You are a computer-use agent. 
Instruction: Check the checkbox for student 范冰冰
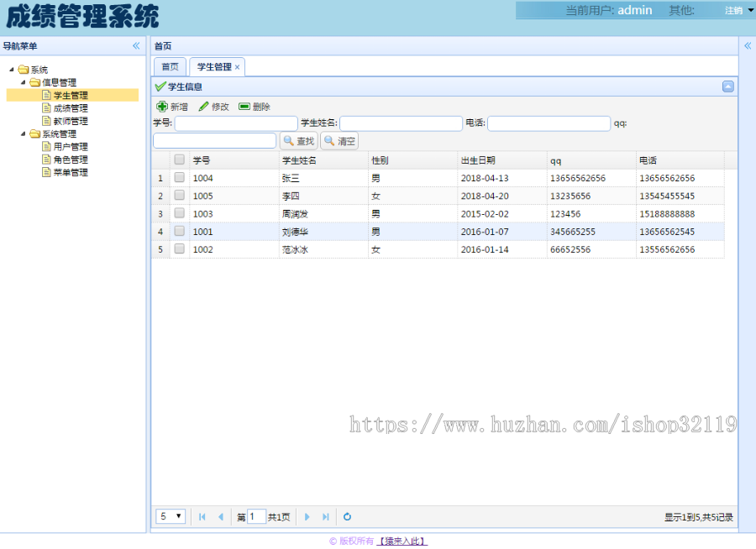point(180,249)
